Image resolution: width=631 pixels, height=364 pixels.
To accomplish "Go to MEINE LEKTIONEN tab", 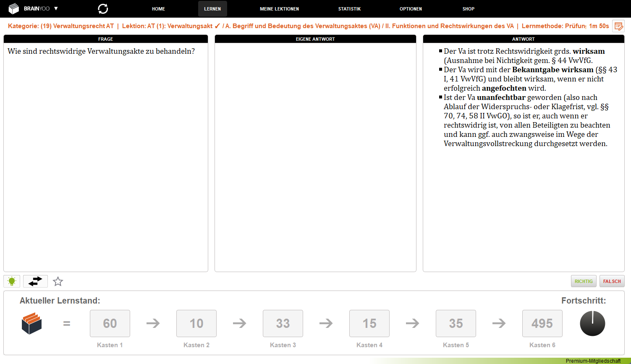I will (279, 9).
